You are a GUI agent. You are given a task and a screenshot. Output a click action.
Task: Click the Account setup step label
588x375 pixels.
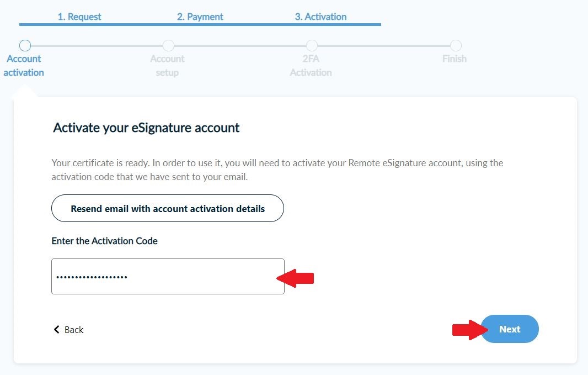[x=167, y=65]
